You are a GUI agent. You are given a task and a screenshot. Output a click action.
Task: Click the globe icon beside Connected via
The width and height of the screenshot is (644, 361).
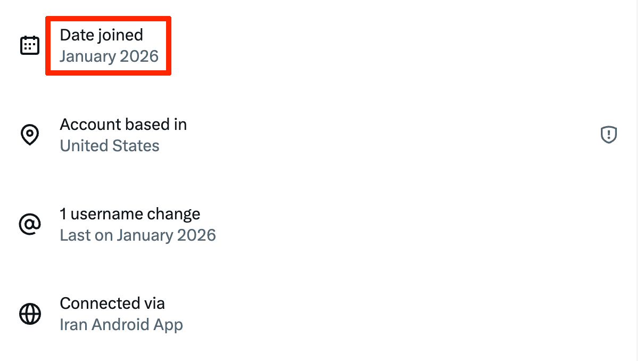(30, 314)
